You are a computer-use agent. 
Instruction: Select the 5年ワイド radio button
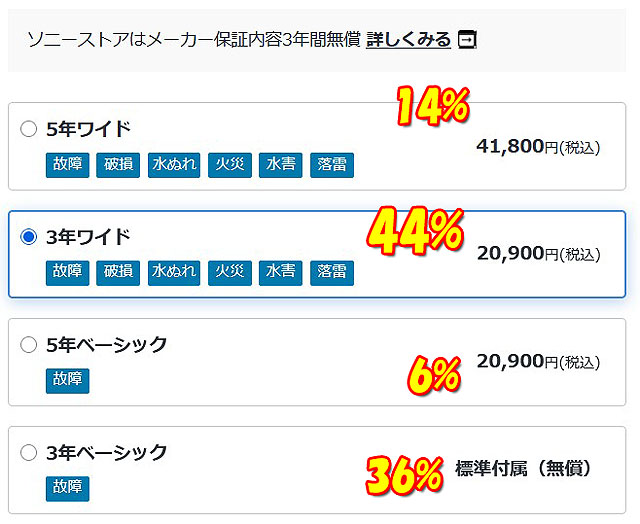[x=29, y=129]
